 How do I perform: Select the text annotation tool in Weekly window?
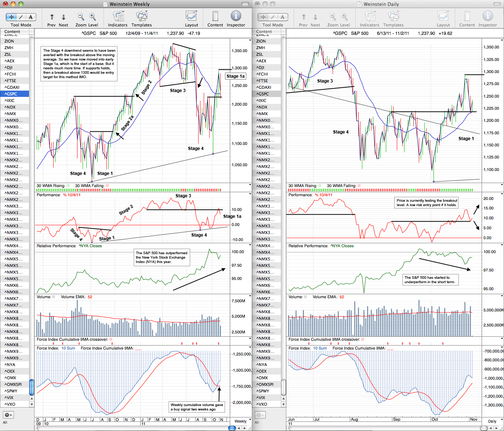pos(31,17)
